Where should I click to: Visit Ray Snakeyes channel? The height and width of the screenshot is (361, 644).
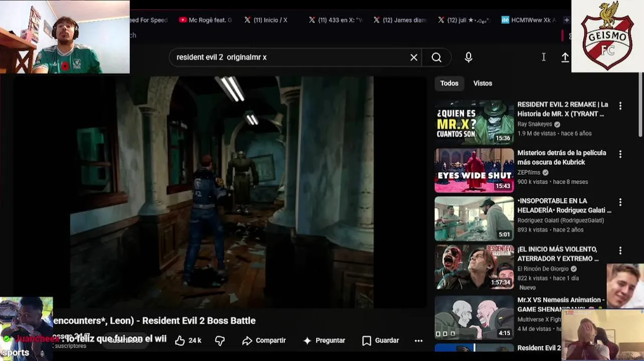point(535,124)
